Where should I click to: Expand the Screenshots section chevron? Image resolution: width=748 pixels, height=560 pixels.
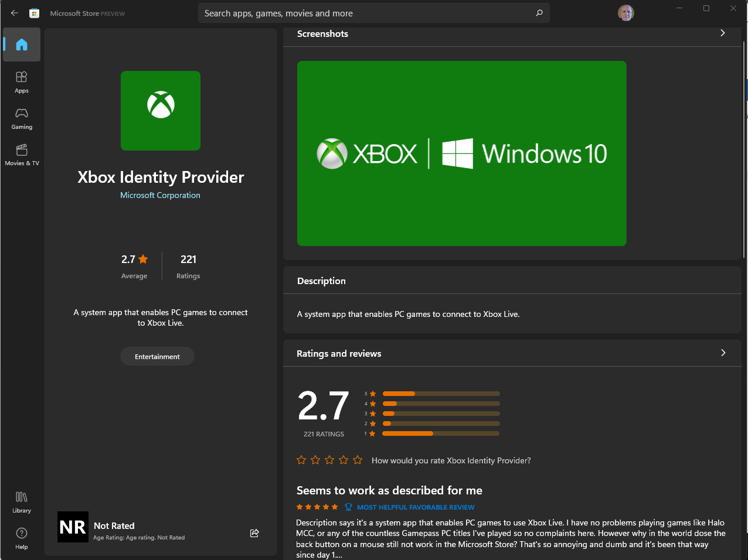click(x=723, y=33)
